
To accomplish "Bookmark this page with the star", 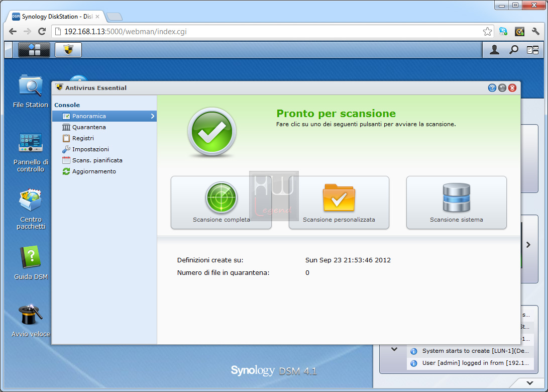I will click(487, 32).
